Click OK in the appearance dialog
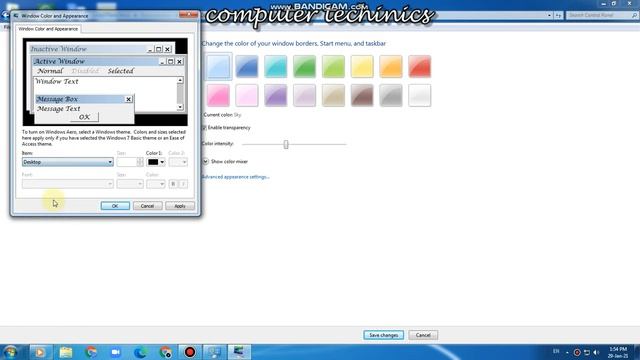The width and height of the screenshot is (640, 360). (x=115, y=206)
